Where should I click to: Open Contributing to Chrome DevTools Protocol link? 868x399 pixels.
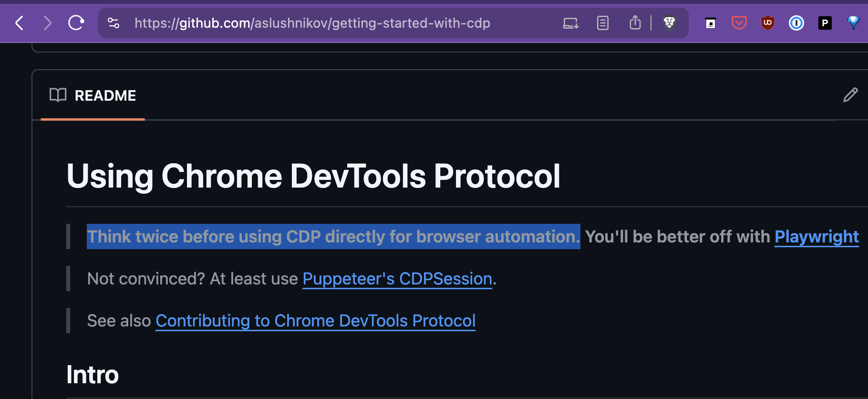click(316, 321)
